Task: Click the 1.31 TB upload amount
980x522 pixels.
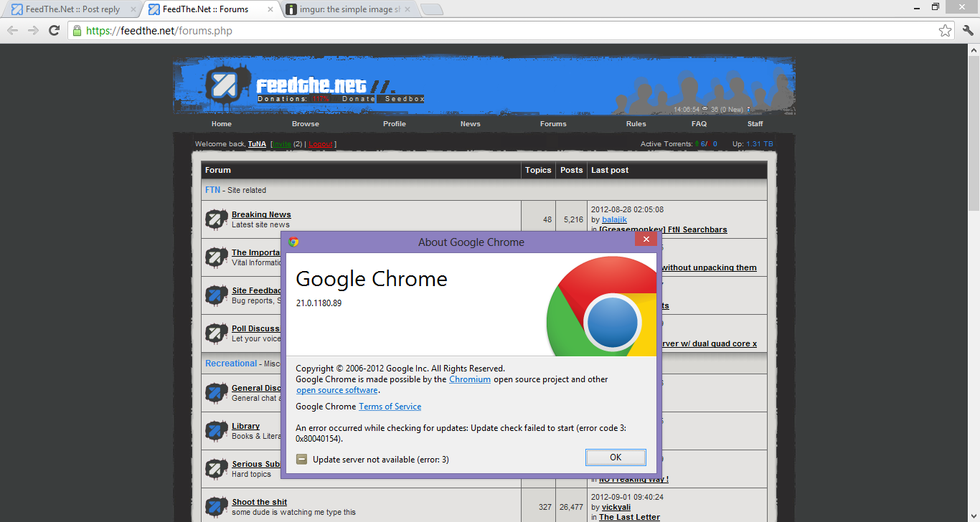Action: [x=760, y=144]
